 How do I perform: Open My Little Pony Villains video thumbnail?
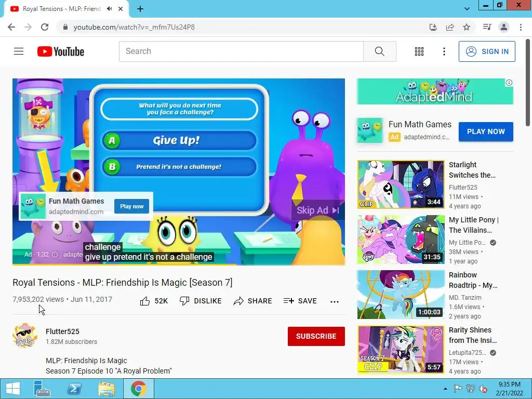click(x=401, y=240)
